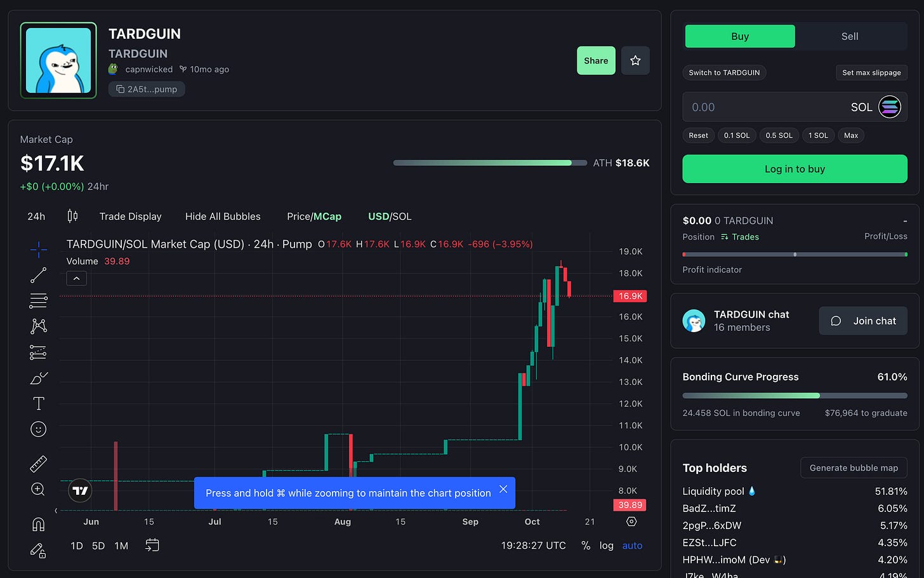Click the bonding curve progress bar
The width and height of the screenshot is (924, 578).
click(x=795, y=396)
